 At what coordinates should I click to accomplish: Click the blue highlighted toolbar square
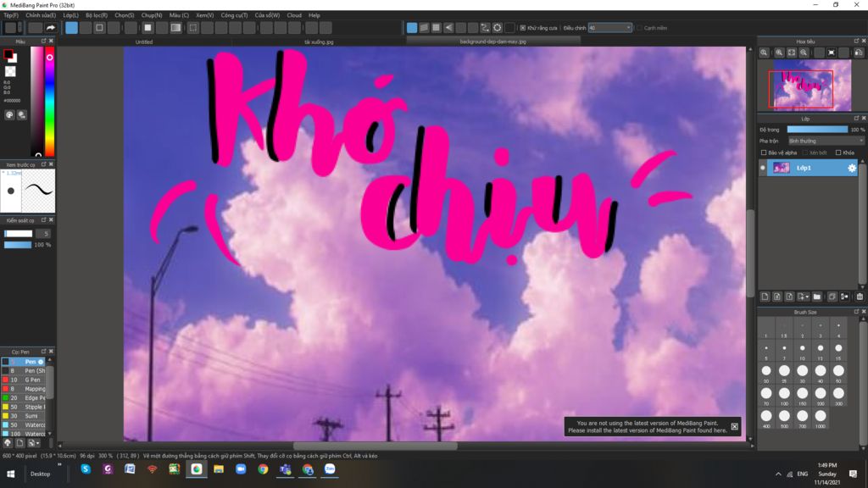(71, 28)
